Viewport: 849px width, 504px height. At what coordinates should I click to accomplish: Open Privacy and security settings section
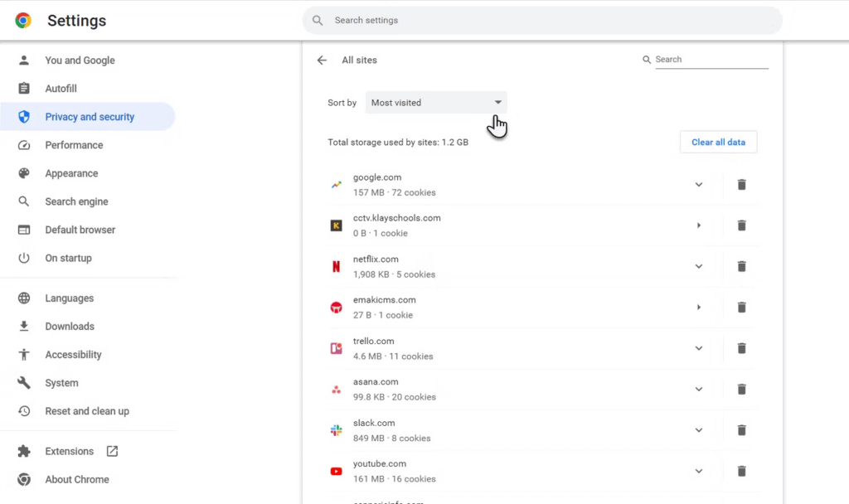coord(89,117)
